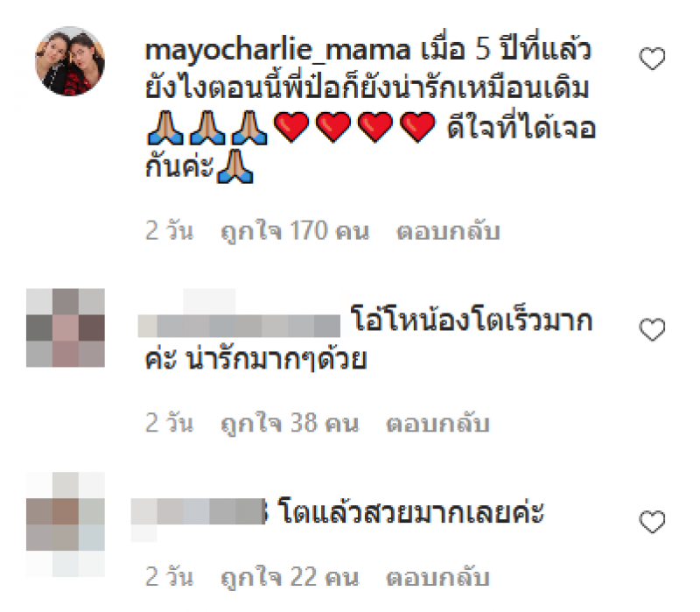View who liked via "ถูกใจ 170 คน"
This screenshot has width=700, height=612.
tap(295, 232)
